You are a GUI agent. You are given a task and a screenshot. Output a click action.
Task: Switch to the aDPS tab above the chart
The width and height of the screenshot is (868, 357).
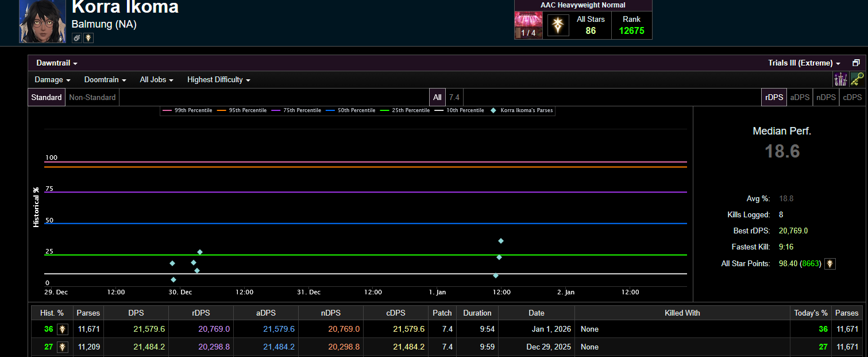(800, 97)
